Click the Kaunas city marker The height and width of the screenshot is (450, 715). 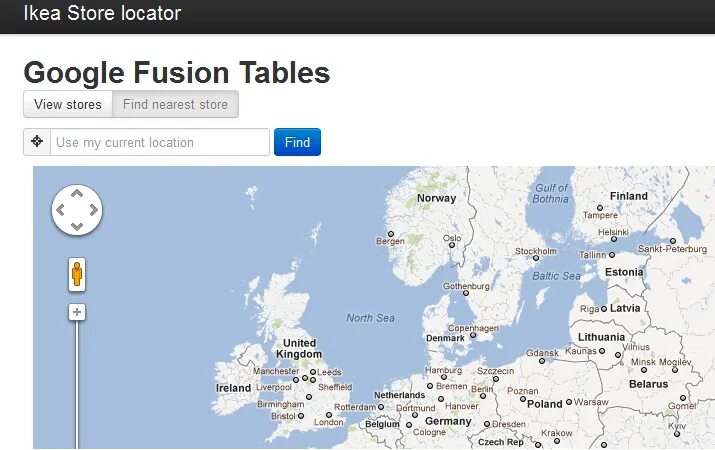[602, 351]
